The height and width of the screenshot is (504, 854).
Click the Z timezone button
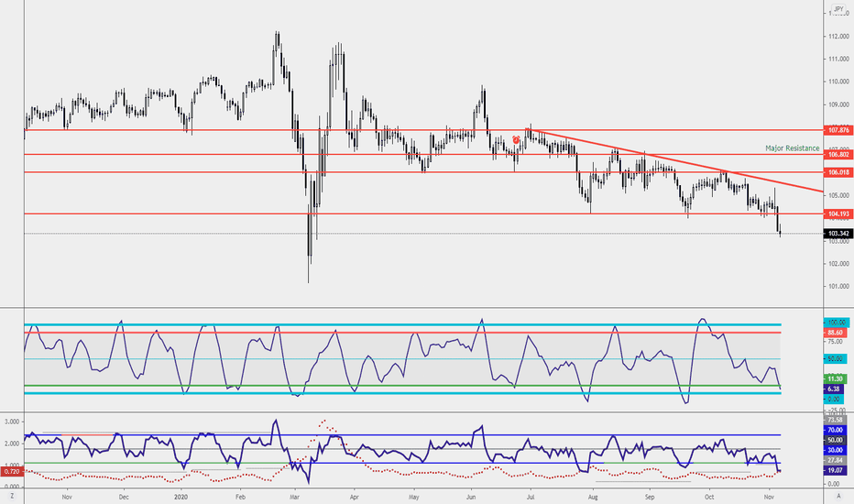[11, 497]
